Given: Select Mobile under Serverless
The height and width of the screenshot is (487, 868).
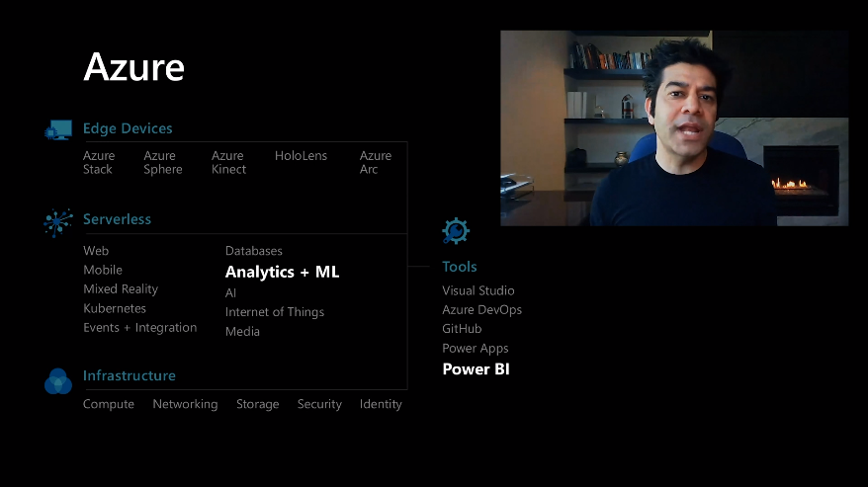Looking at the screenshot, I should [103, 270].
